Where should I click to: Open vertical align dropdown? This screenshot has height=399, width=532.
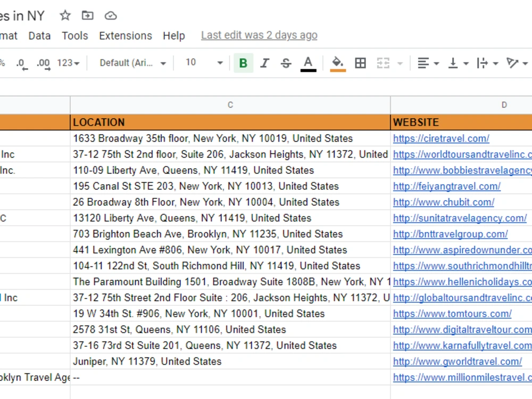(x=458, y=63)
